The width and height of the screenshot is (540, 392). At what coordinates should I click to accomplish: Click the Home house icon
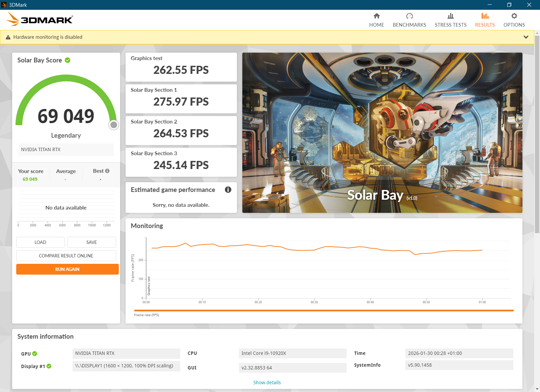pyautogui.click(x=377, y=16)
